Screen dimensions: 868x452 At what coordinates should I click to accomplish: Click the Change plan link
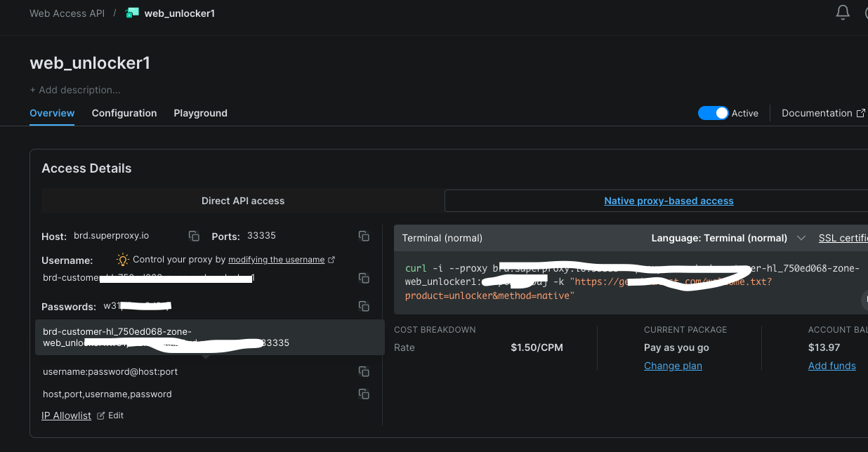pyautogui.click(x=673, y=366)
